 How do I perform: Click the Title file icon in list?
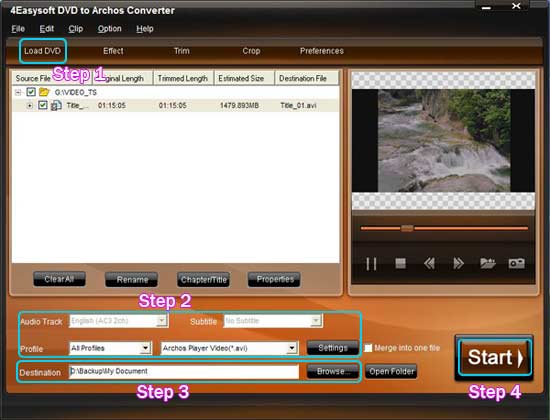pyautogui.click(x=56, y=105)
